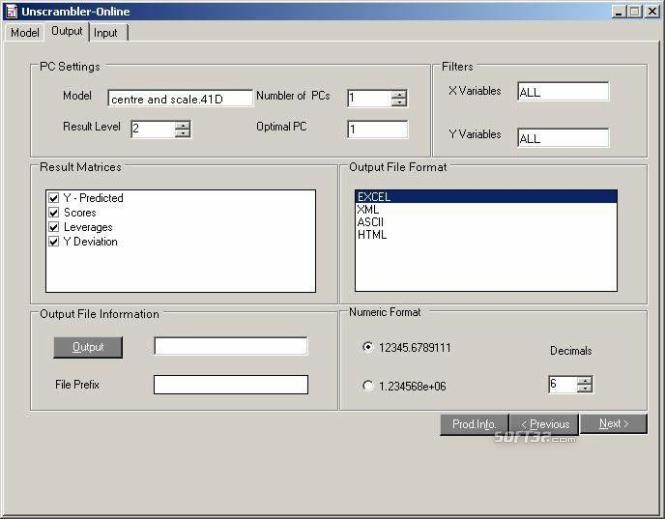Screen dimensions: 665x519
Task: Select EXCEL output file format
Action: click(486, 197)
